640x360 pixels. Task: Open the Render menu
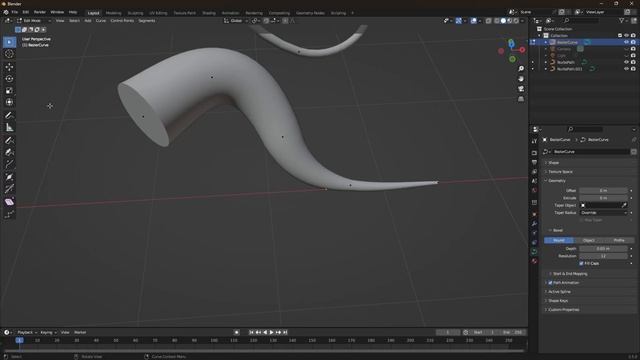click(40, 12)
